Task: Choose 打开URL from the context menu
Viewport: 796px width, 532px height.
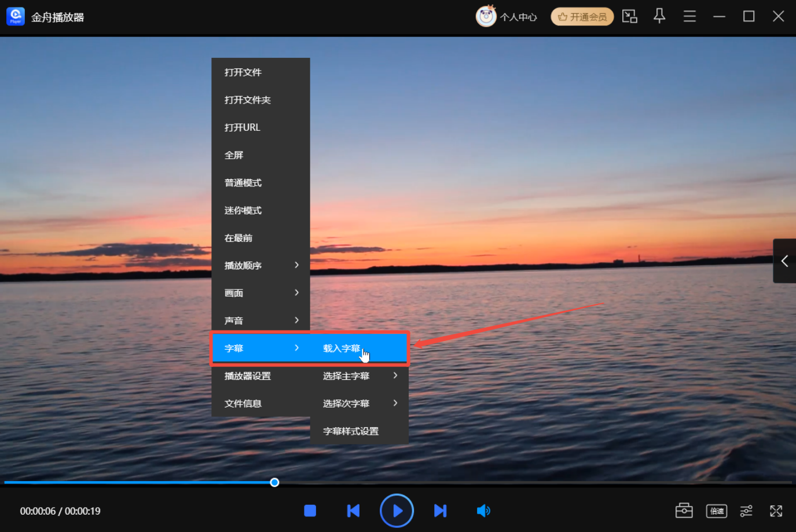Action: [261, 127]
